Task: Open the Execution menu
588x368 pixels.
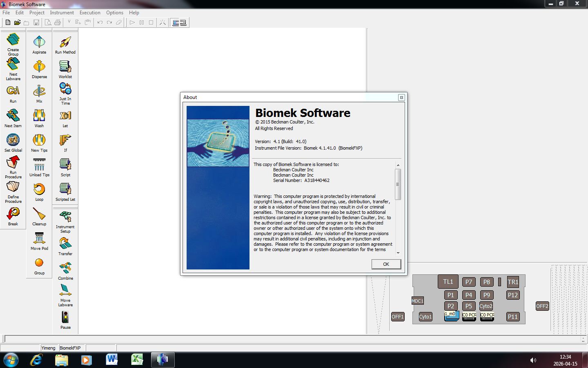Action: 90,13
